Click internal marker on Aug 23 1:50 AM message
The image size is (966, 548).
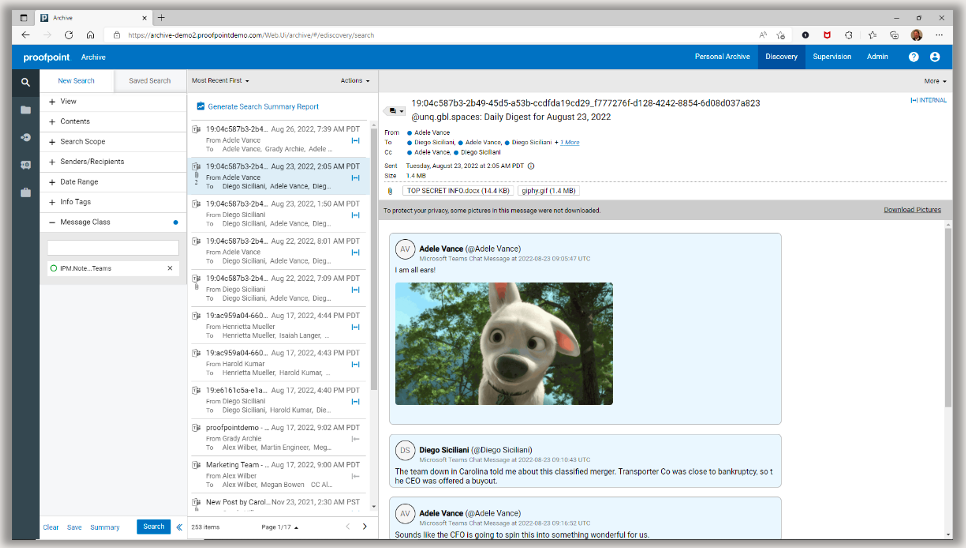tap(355, 215)
